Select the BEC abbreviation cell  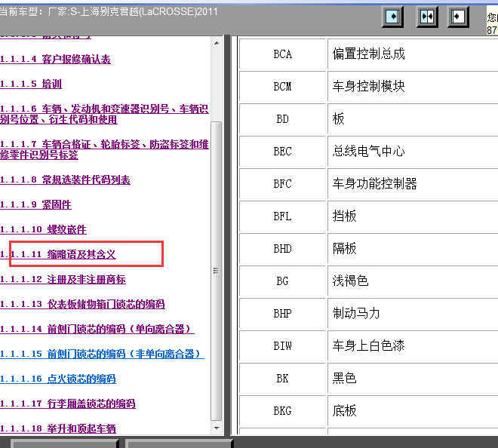(x=283, y=152)
